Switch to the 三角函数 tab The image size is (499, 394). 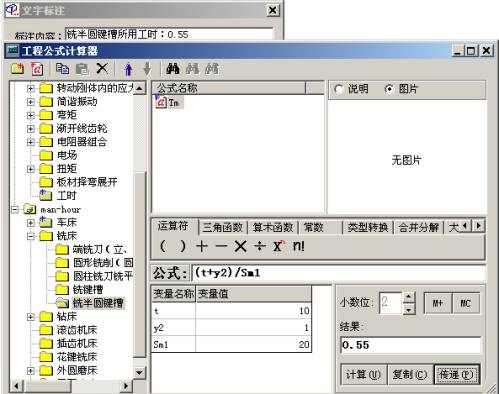tap(222, 227)
